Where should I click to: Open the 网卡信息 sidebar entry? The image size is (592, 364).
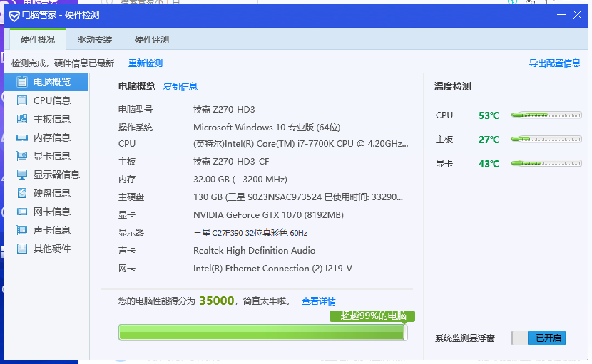tap(47, 212)
